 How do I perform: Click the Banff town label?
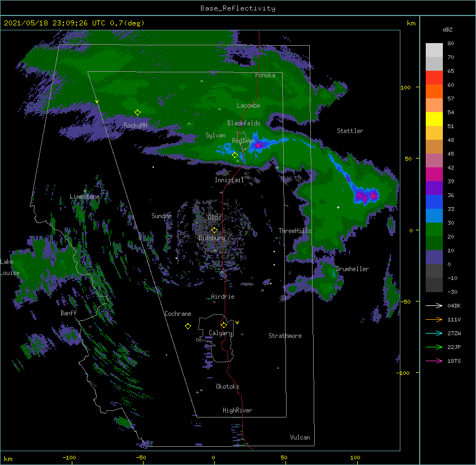coord(68,313)
